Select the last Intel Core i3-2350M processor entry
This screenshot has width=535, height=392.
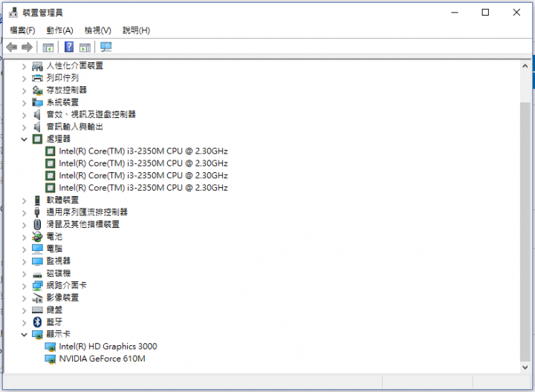[143, 188]
